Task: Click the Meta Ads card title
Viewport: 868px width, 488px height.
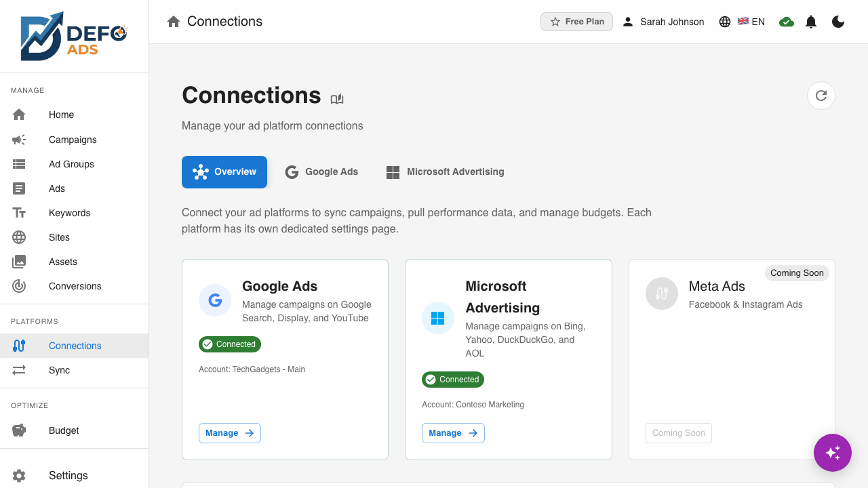Action: pos(717,286)
